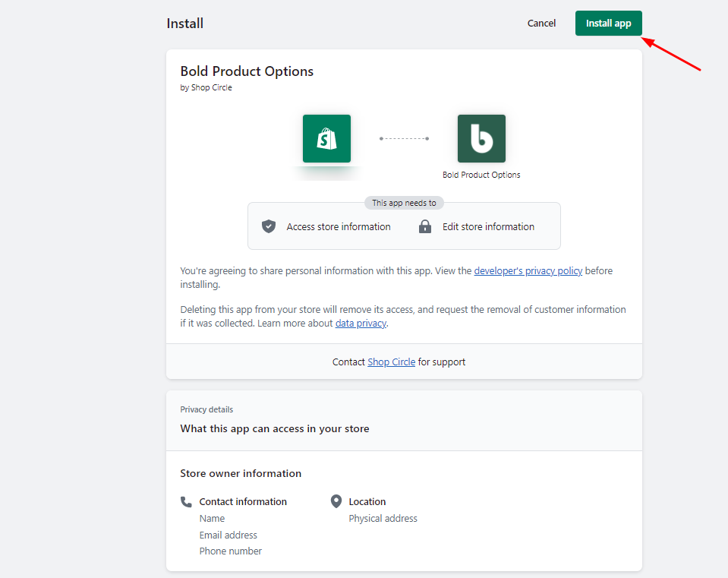728x578 pixels.
Task: Click the Physical address entry
Action: pos(383,518)
